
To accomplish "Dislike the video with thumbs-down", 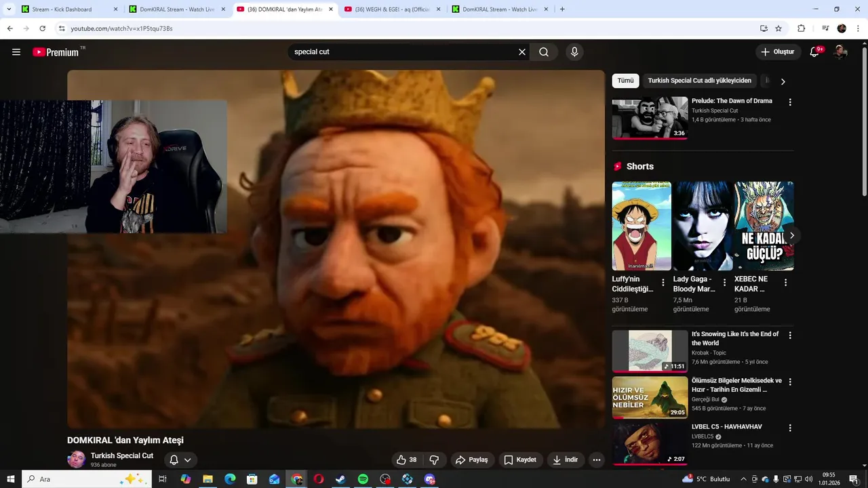I will point(435,460).
